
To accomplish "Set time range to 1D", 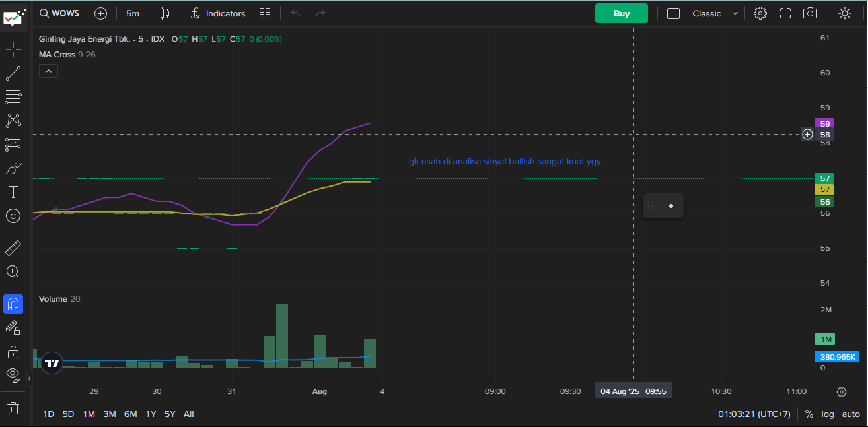I will [49, 414].
